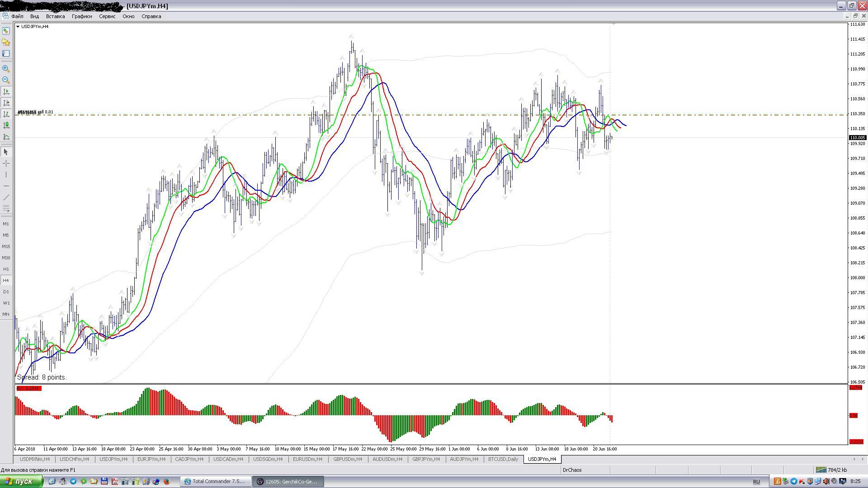
Task: Toggle chart auto scroll icon
Action: (6, 91)
